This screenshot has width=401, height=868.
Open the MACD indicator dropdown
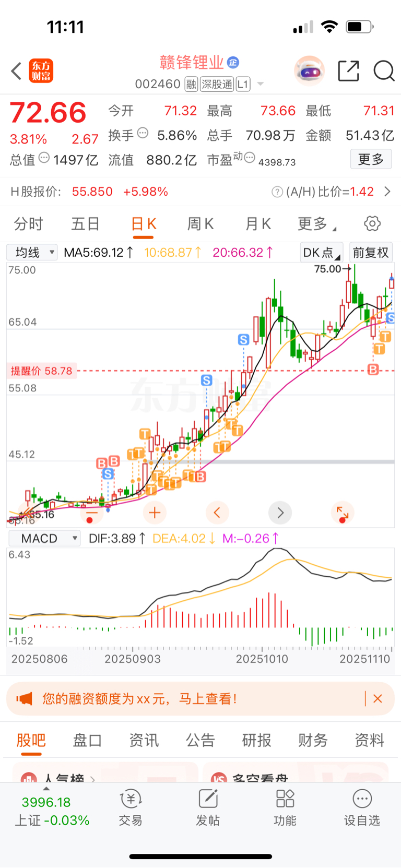[x=44, y=539]
